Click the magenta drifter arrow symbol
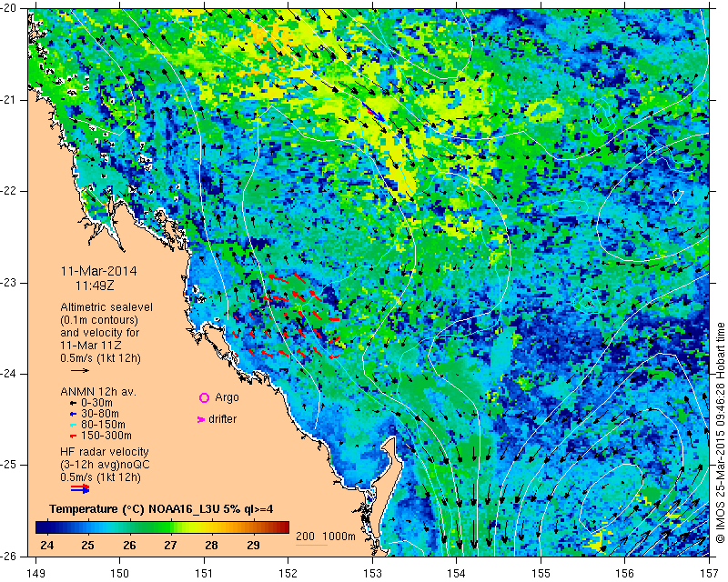 [201, 419]
